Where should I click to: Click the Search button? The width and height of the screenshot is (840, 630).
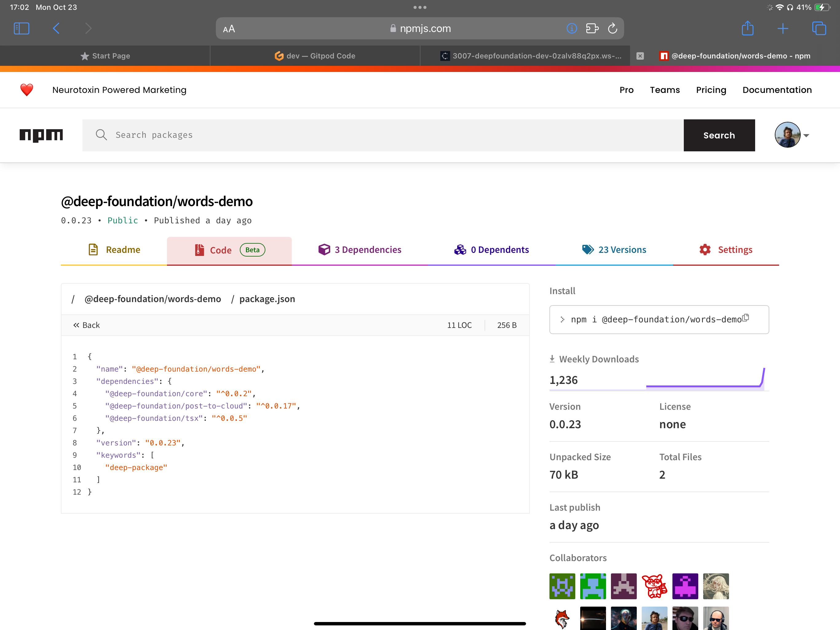(x=719, y=135)
